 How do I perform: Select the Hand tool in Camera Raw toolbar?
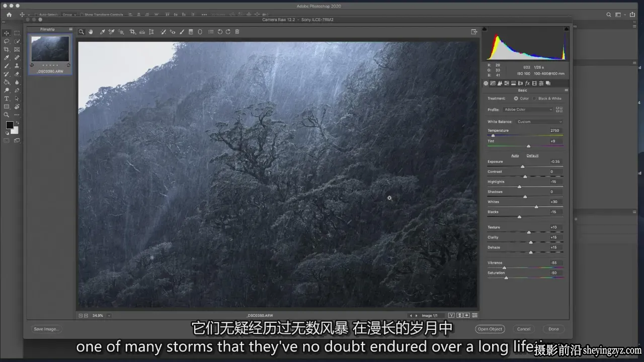91,32
